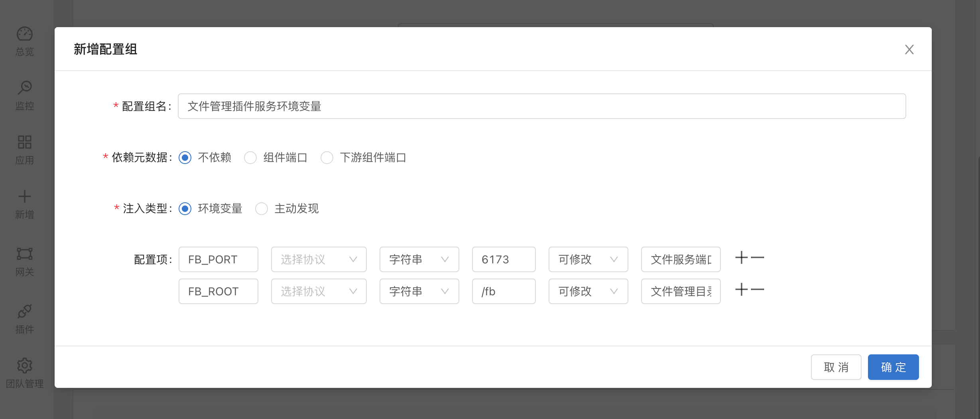Click the 文件服务端口 description input
This screenshot has height=419, width=980.
(x=681, y=259)
